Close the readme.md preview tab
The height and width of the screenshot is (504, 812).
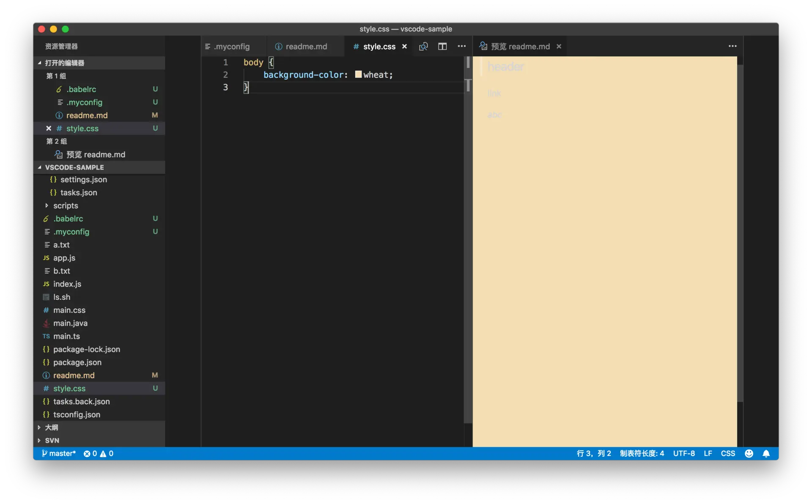pos(559,47)
